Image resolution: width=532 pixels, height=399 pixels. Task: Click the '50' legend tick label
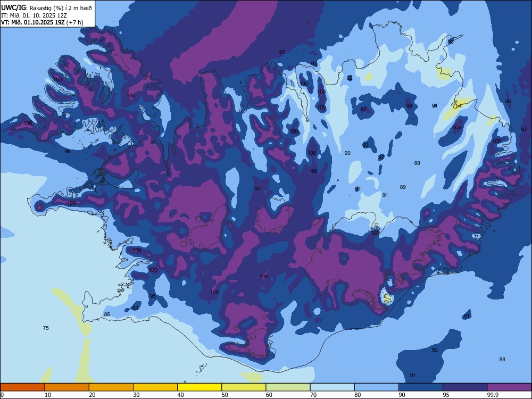(x=225, y=395)
